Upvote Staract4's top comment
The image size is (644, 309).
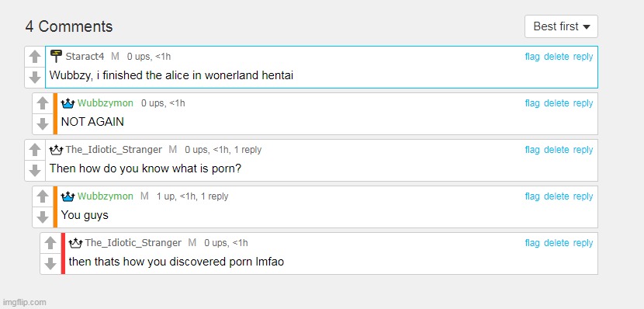point(35,57)
